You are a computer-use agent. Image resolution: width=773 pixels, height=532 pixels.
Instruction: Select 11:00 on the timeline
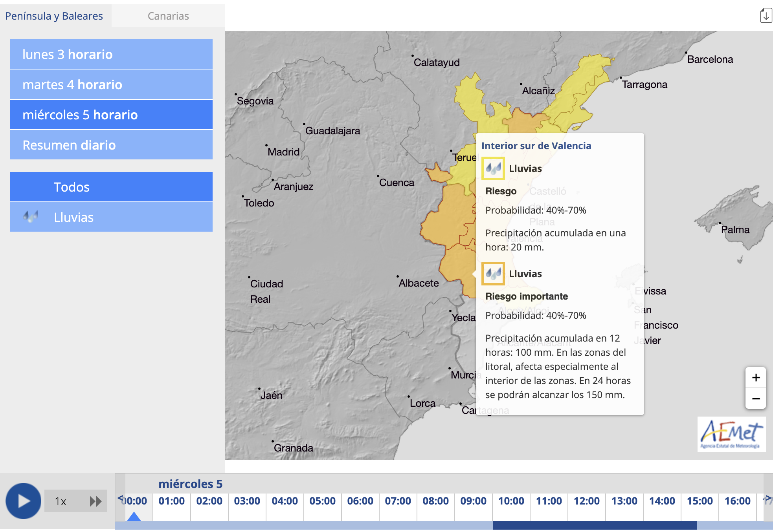click(549, 501)
